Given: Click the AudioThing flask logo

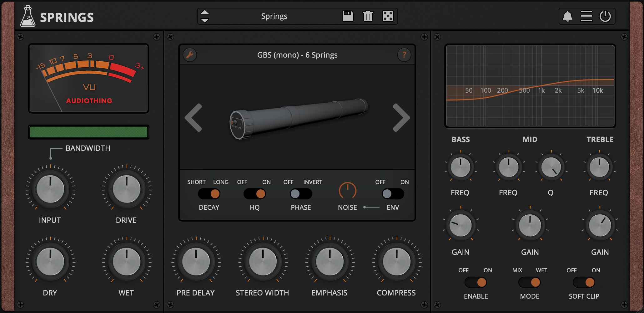Looking at the screenshot, I should [x=28, y=16].
